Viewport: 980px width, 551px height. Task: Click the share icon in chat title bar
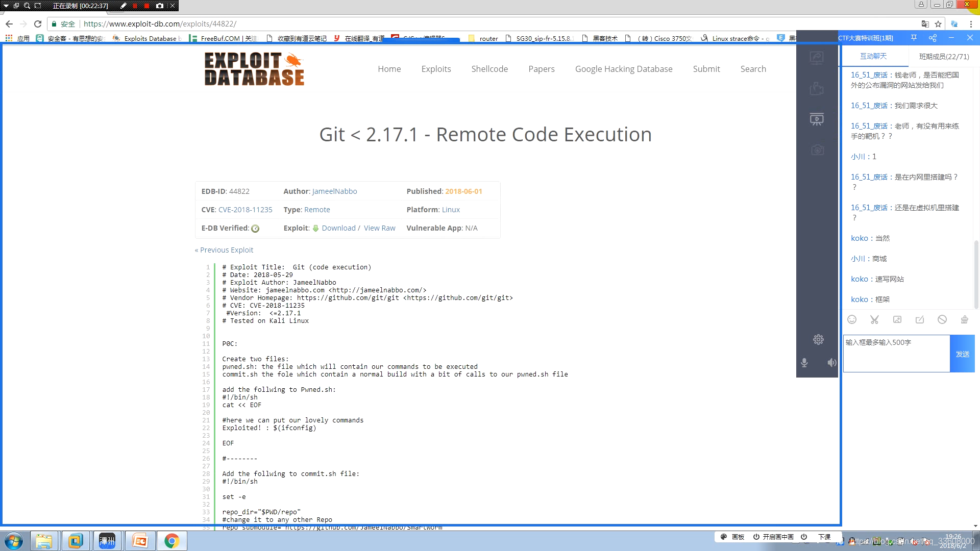point(933,38)
